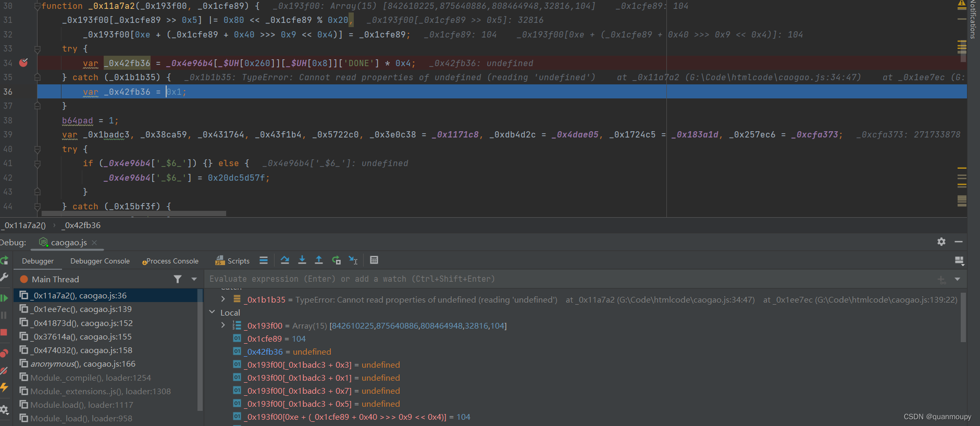
Task: Hide the Debug tool window
Action: 959,242
